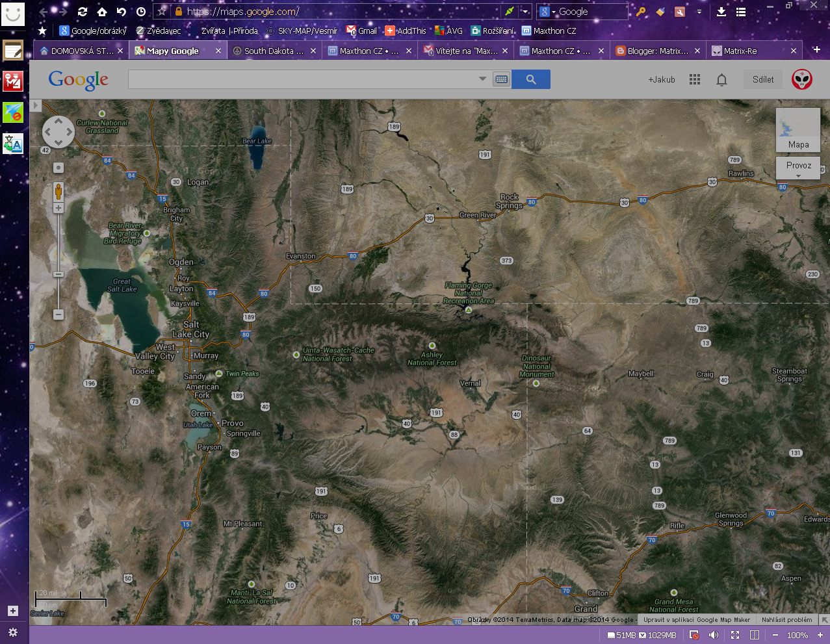Toggle split screen view in status bar
830x644 pixels.
click(x=754, y=635)
